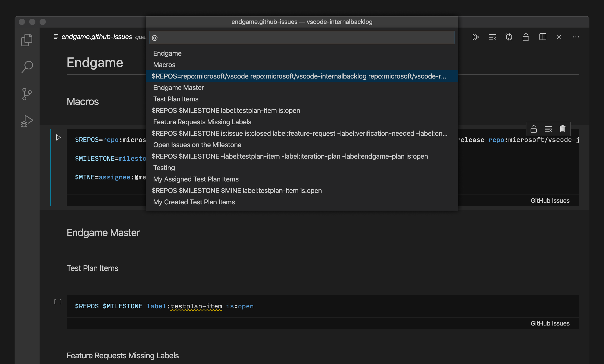Viewport: 604px width, 364px height.
Task: Open the Explorer view in activity bar
Action: [27, 40]
